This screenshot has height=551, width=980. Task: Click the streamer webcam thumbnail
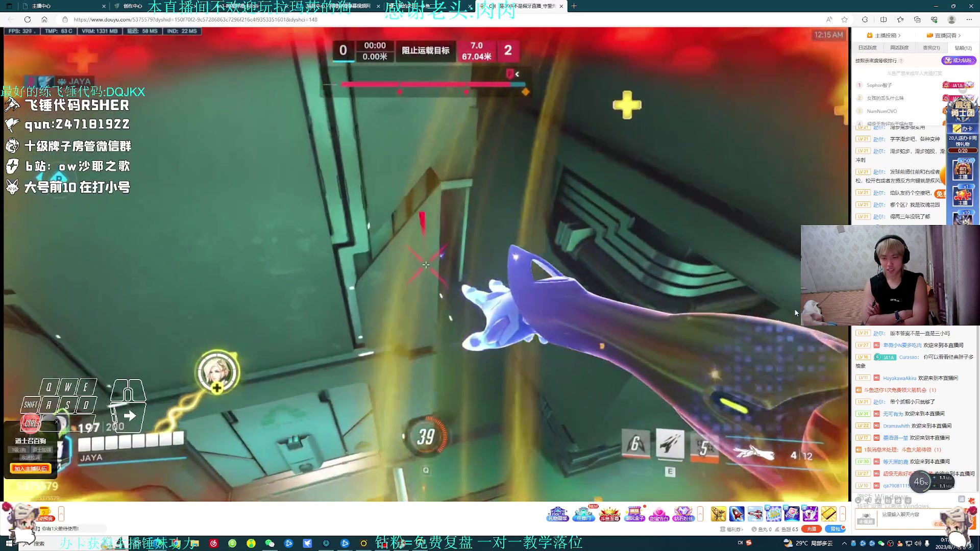coord(890,274)
